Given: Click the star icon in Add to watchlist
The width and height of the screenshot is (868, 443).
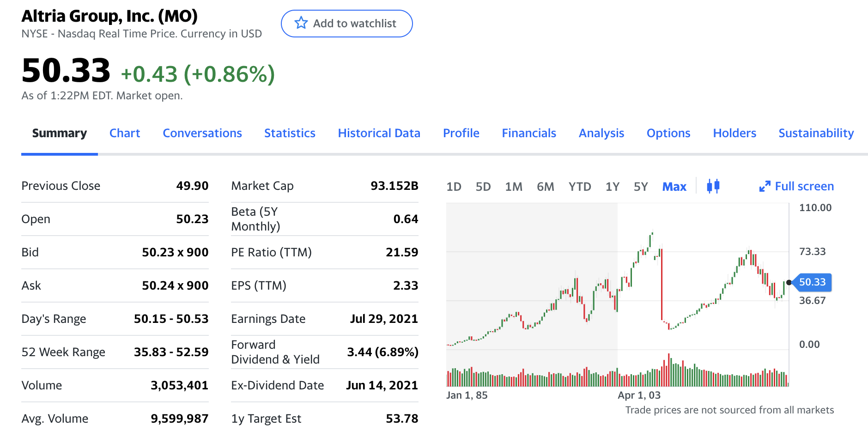Looking at the screenshot, I should pos(301,23).
